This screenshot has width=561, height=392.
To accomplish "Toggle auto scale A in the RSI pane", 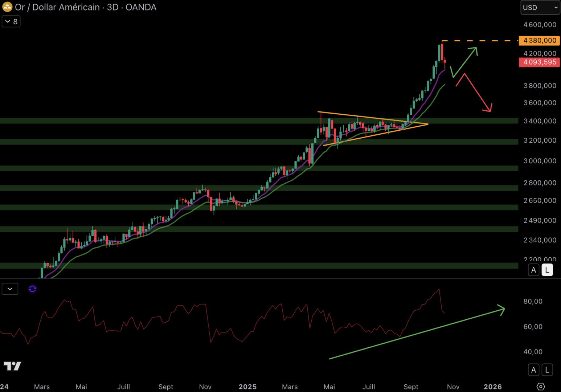I will (533, 370).
